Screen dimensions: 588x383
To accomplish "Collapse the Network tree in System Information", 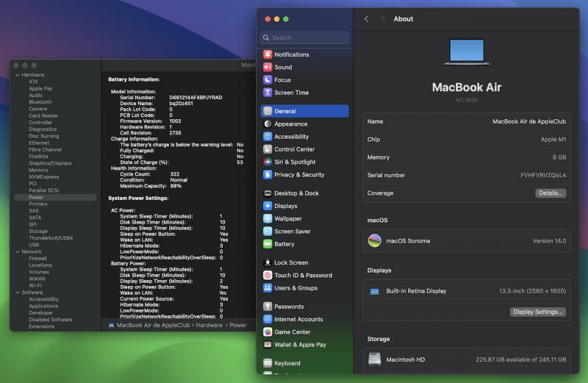I will pyautogui.click(x=18, y=251).
